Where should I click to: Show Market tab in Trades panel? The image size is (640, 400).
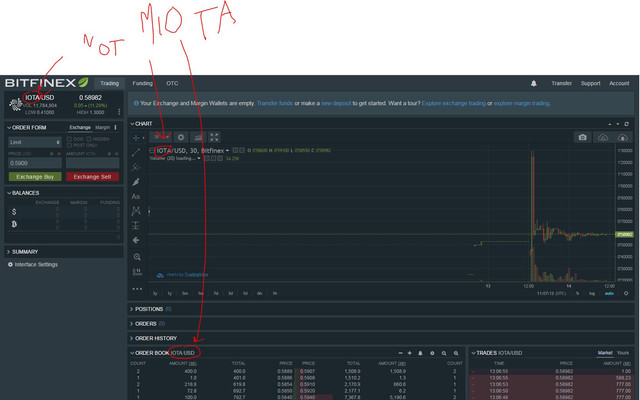click(x=605, y=353)
